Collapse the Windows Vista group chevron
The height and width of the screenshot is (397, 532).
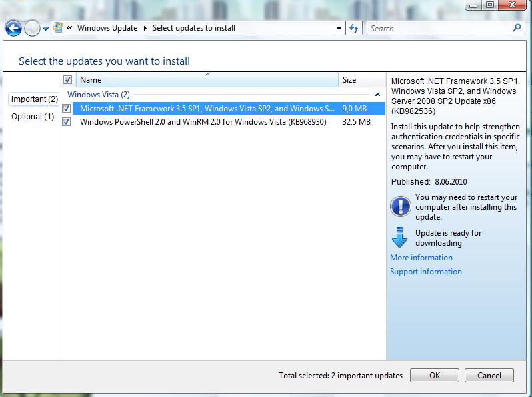tap(377, 95)
